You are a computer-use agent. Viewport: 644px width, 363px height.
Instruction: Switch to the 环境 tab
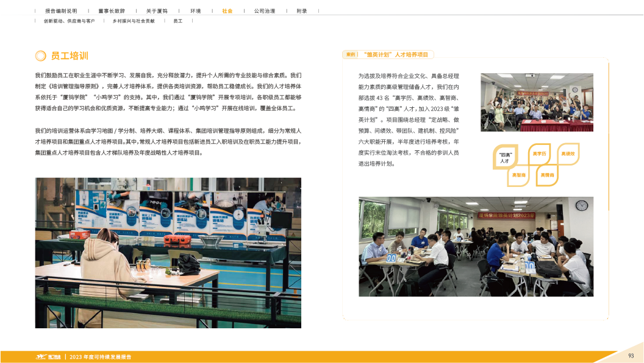click(195, 11)
